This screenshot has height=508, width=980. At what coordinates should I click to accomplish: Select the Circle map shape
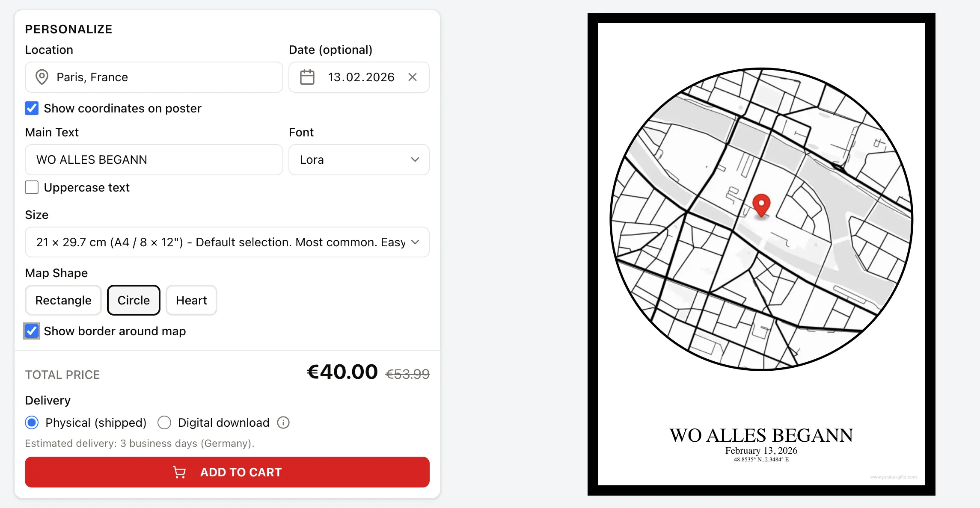click(134, 301)
